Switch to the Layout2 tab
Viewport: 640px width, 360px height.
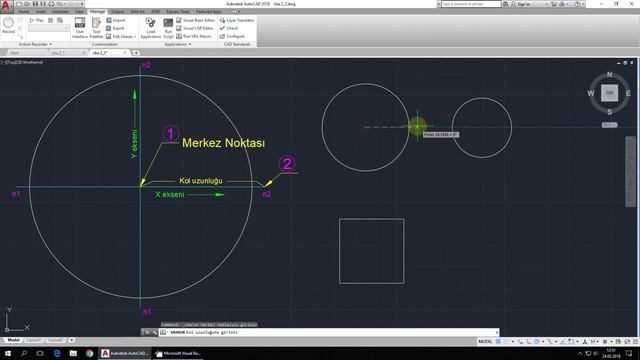pos(56,340)
